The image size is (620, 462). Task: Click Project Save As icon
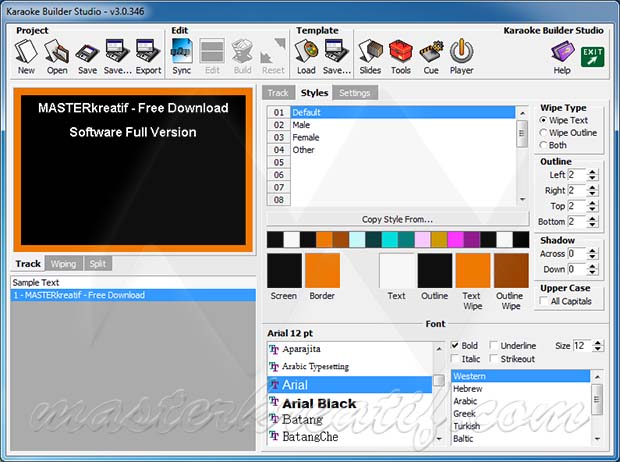click(117, 57)
